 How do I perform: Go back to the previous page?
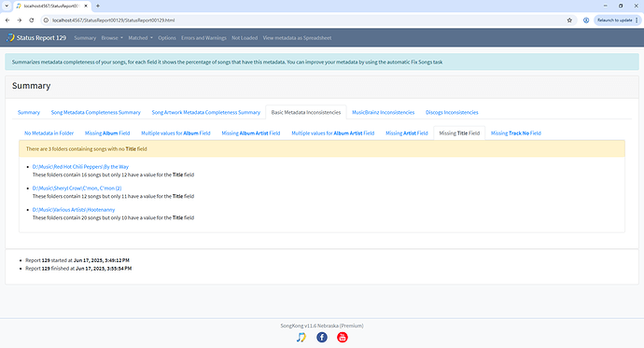[7, 21]
